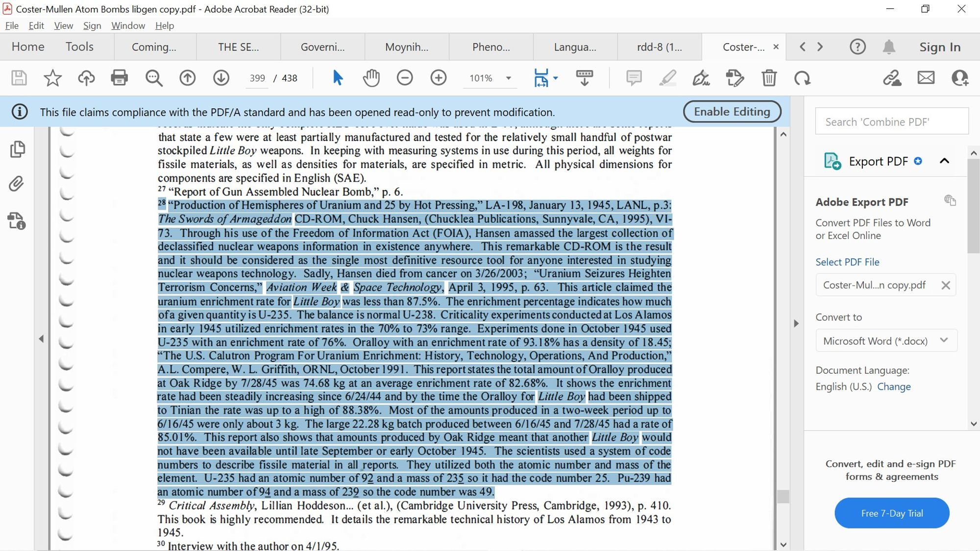Select the highlighter pen tool
Viewport: 980px width, 551px height.
tap(668, 78)
